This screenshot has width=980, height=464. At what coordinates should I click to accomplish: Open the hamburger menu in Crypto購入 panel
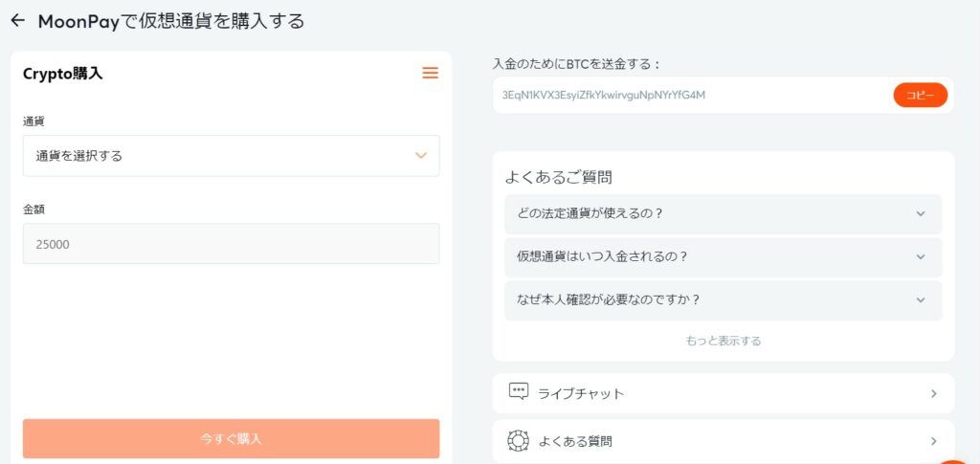click(x=430, y=73)
